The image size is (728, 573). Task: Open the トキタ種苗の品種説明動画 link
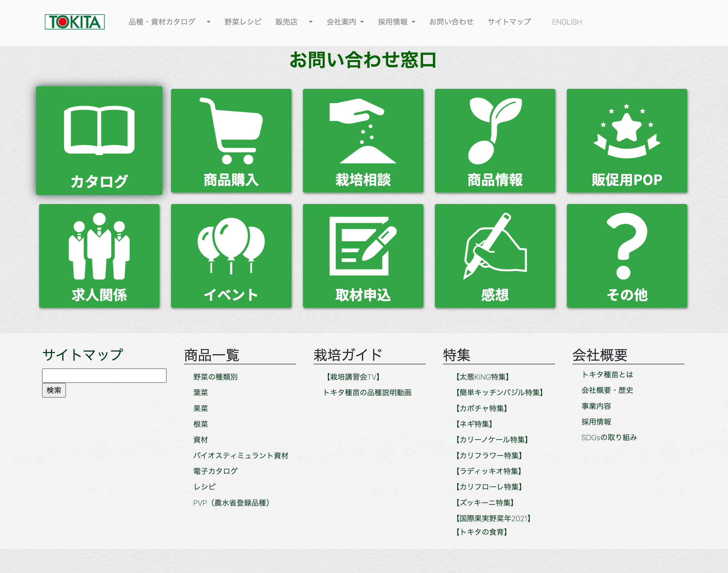pyautogui.click(x=367, y=392)
